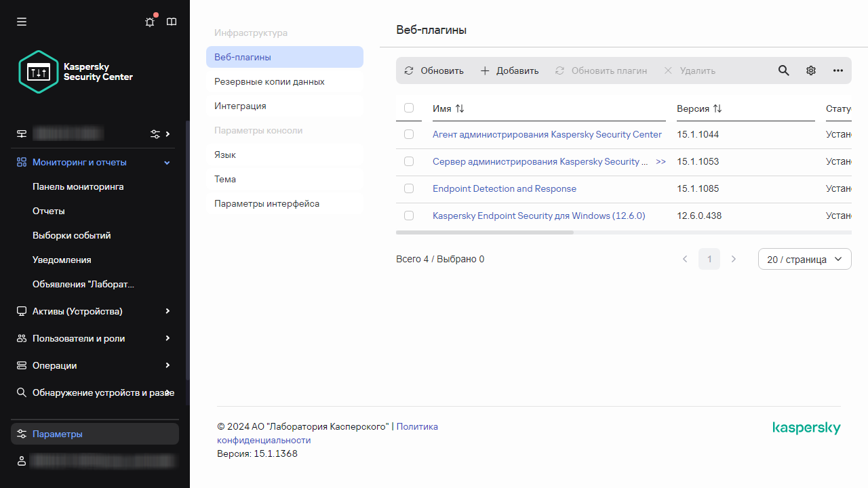Screen dimensions: 868x488
Task: Open table column settings gear icon
Action: 810,70
